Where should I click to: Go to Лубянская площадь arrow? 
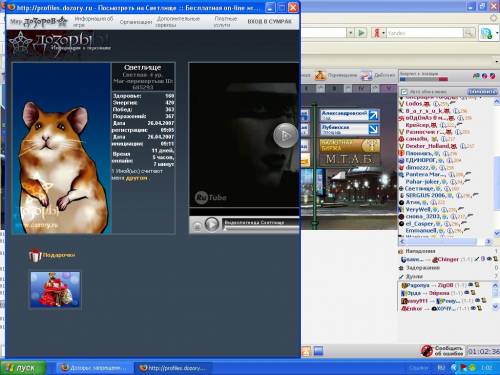(373, 129)
